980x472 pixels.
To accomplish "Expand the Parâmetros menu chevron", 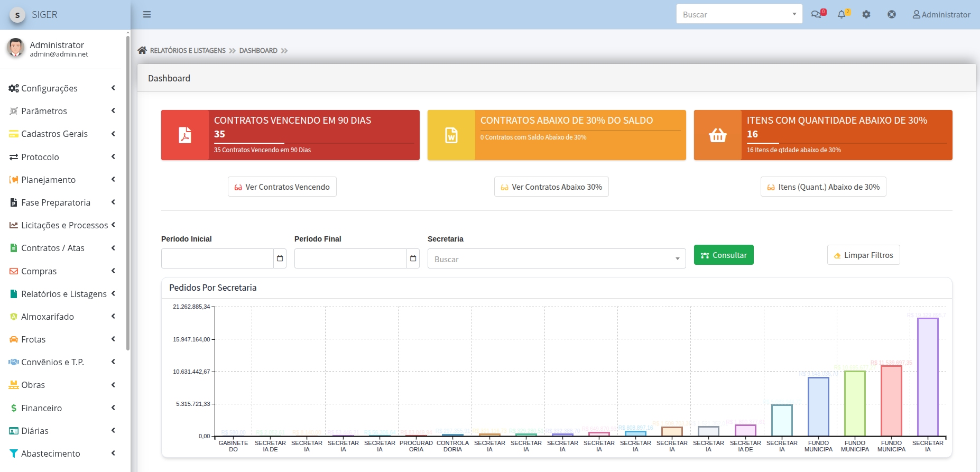I will click(x=113, y=110).
